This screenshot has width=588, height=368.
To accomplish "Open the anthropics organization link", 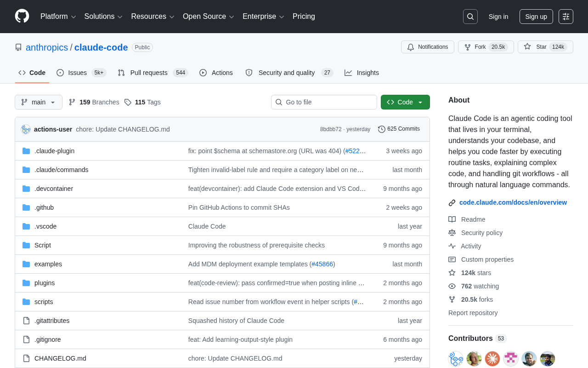I will coord(47,47).
